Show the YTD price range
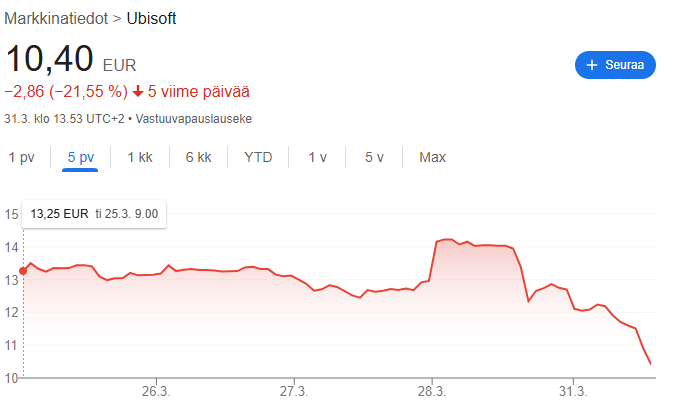The height and width of the screenshot is (406, 684). 258,157
